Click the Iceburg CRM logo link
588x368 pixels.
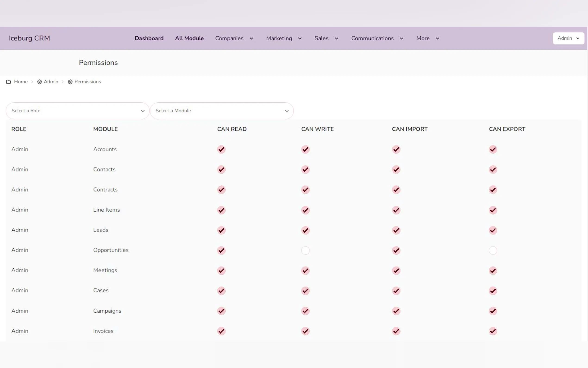(x=29, y=38)
